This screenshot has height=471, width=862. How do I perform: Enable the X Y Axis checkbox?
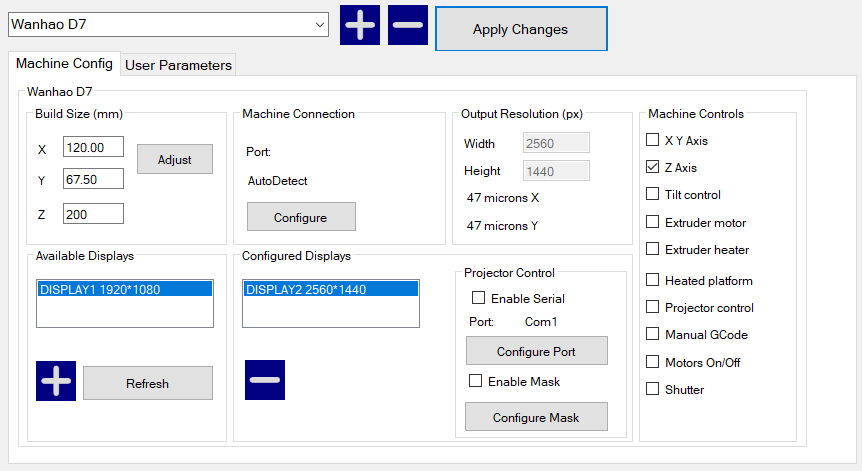[653, 140]
